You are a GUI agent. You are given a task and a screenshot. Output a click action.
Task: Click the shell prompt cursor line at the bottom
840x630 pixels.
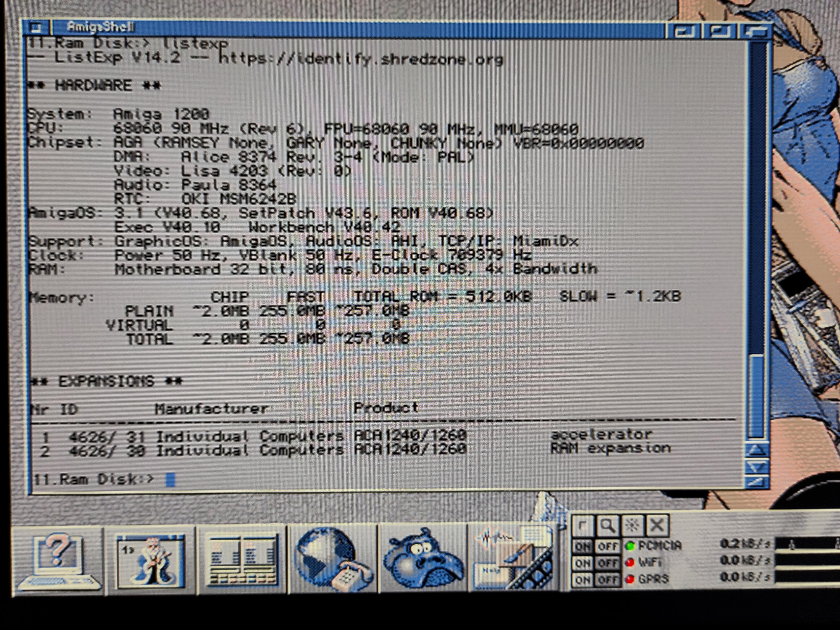pos(104,479)
